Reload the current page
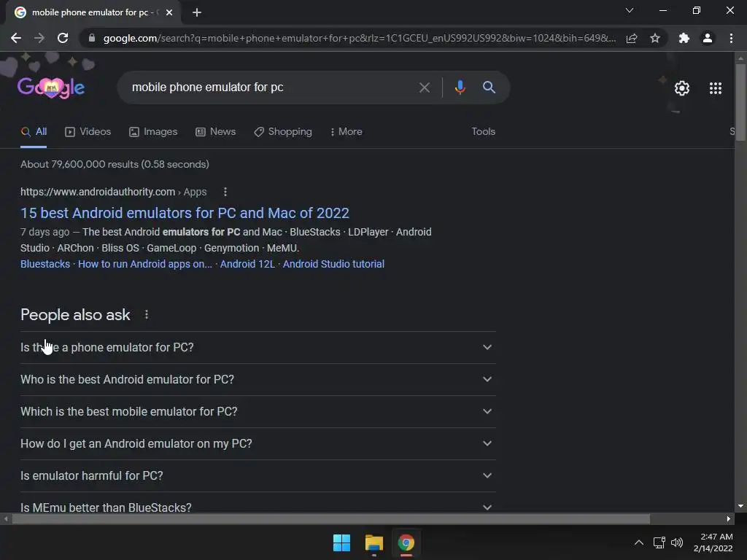 [63, 38]
